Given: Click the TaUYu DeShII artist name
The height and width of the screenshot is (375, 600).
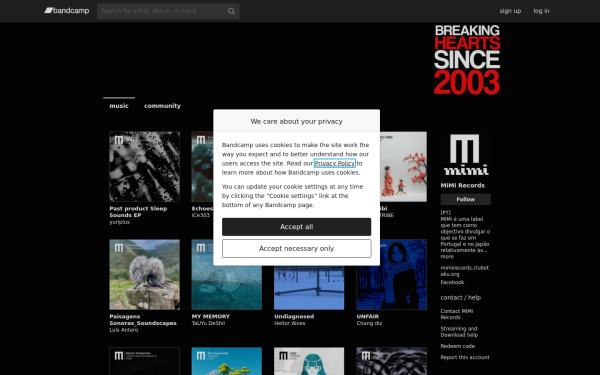Looking at the screenshot, I should (x=208, y=323).
